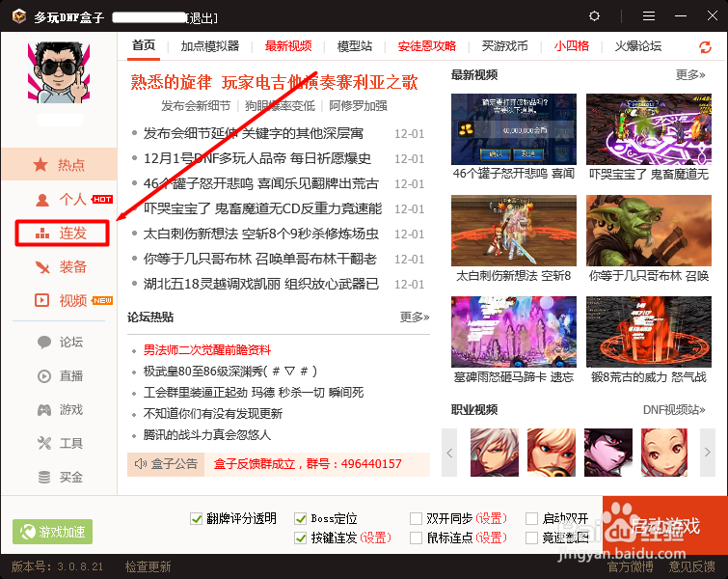The width and height of the screenshot is (728, 579).
Task: Click the 游戏加速 green button
Action: coord(52,532)
